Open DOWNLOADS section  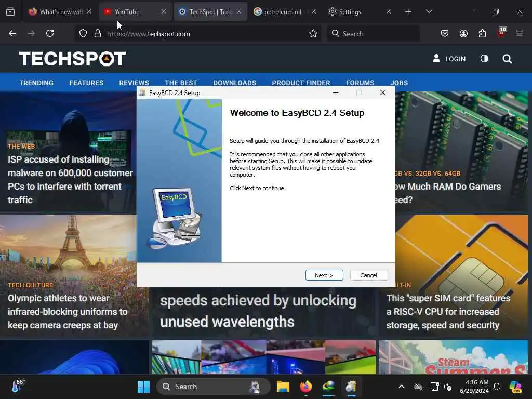point(234,83)
